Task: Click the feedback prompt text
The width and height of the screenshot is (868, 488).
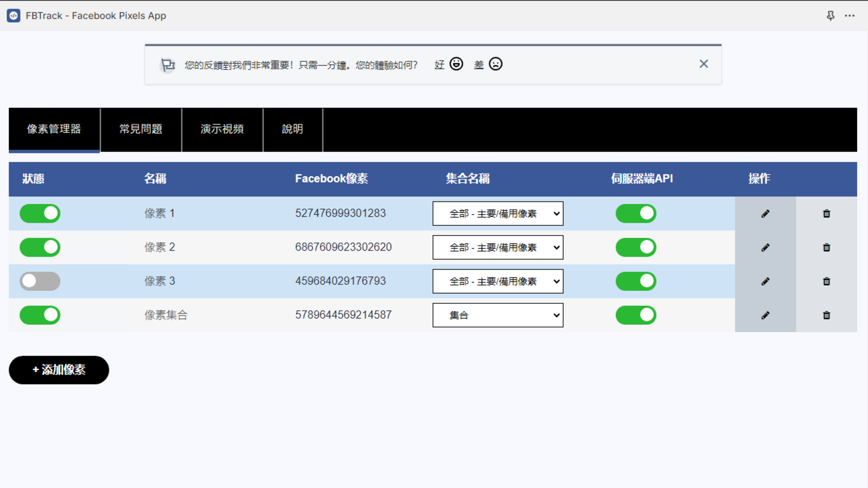Action: (x=301, y=65)
